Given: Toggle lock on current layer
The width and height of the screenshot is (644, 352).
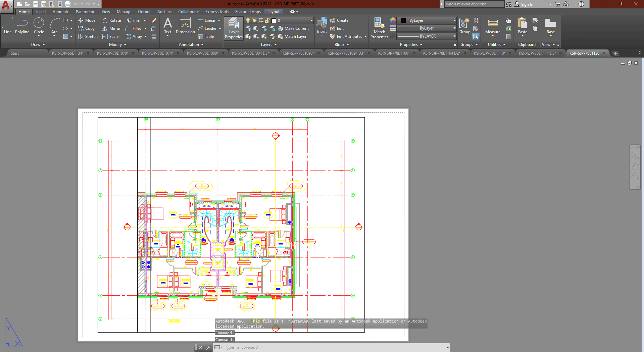Looking at the screenshot, I should 267,20.
